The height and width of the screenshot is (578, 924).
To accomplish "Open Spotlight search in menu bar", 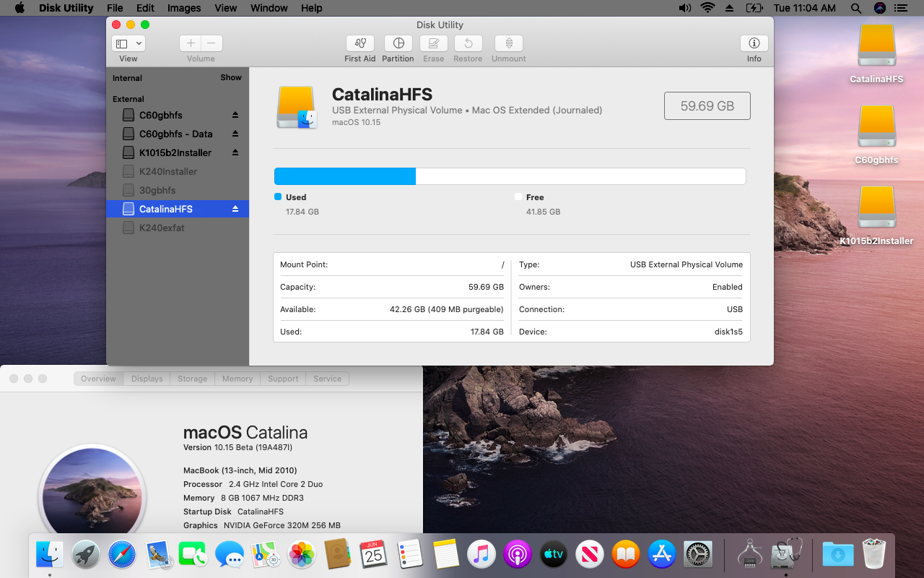I will tap(856, 8).
